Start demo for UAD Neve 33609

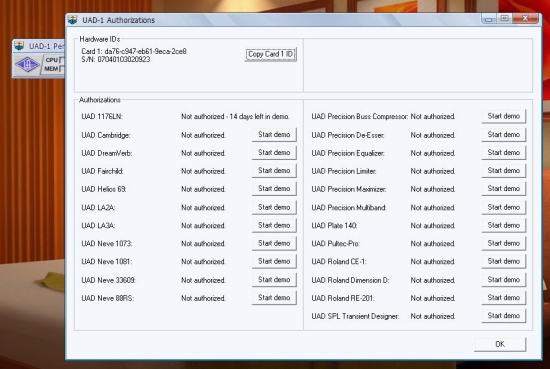274,280
